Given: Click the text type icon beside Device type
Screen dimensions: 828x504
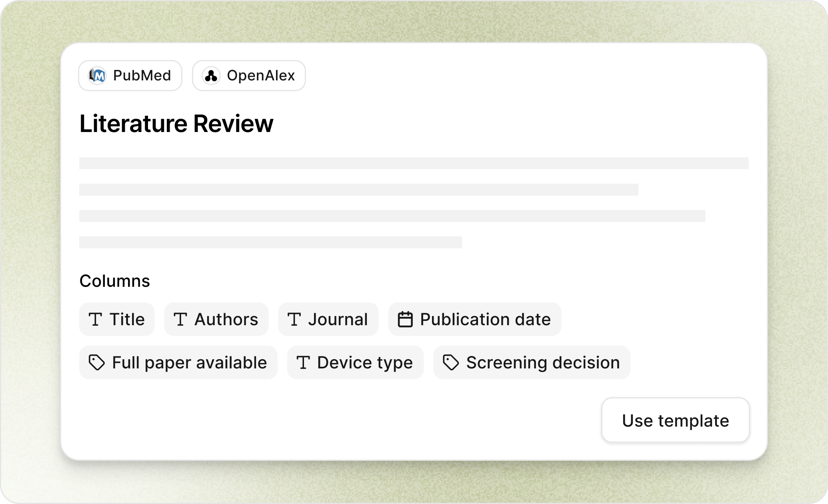Looking at the screenshot, I should coord(304,362).
